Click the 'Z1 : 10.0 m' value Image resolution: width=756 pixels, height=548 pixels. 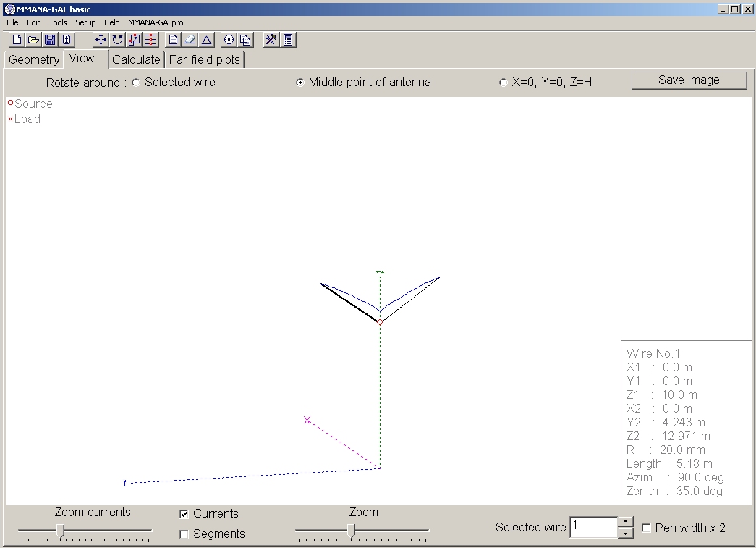click(661, 395)
